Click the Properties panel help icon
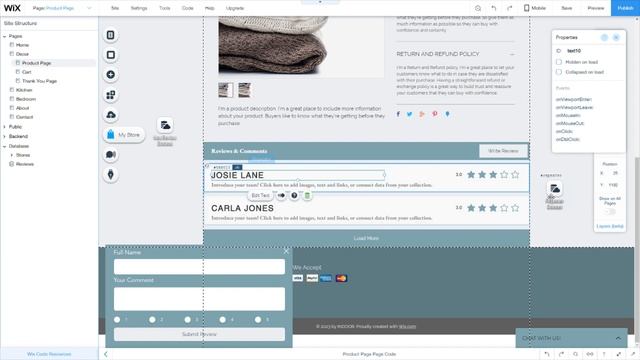 (x=604, y=38)
